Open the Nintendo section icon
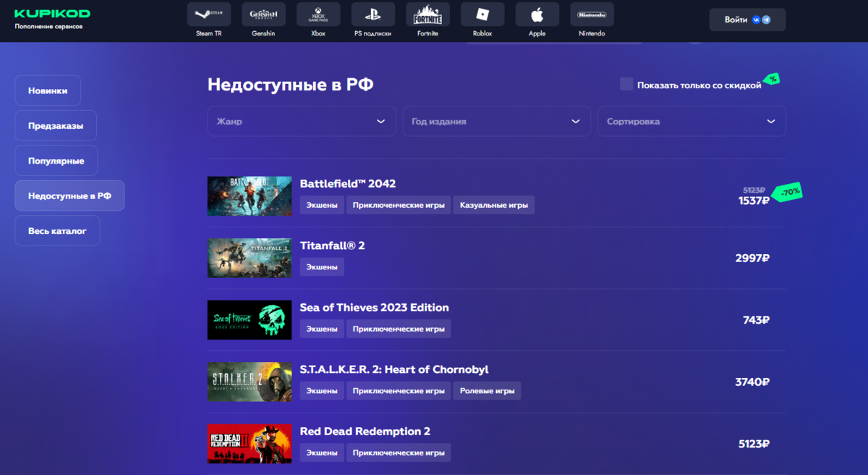This screenshot has width=868, height=475. coord(592,14)
